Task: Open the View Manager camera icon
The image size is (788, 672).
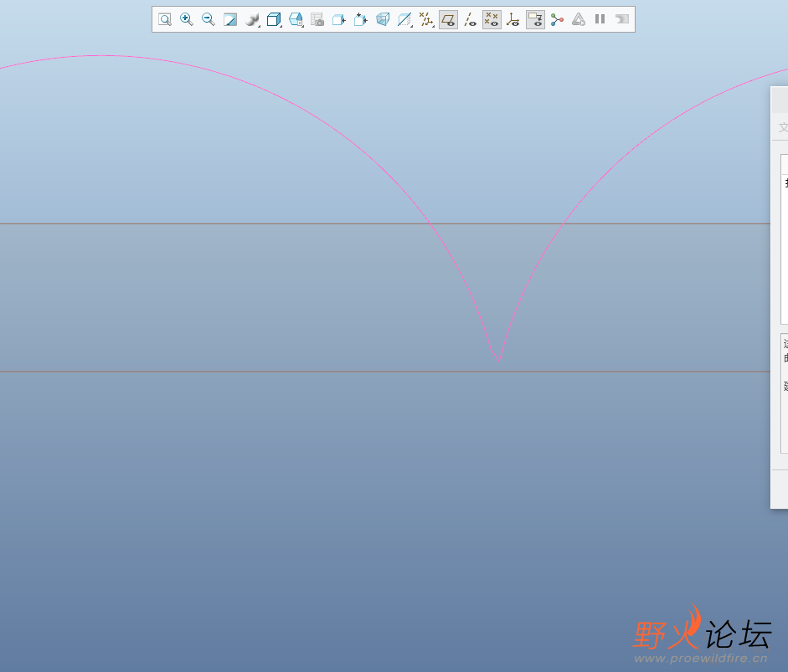Action: point(317,19)
